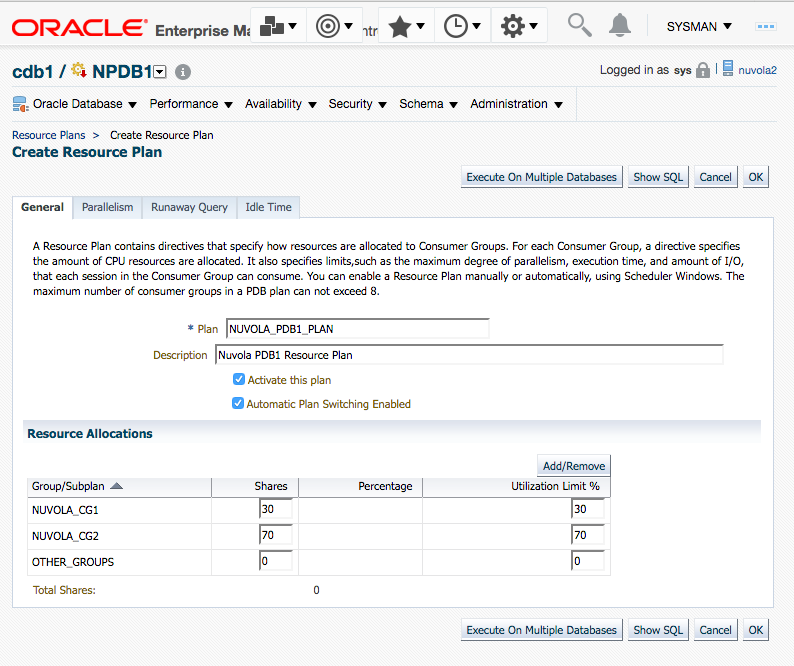Open the Performance menu
794x666 pixels.
(191, 104)
